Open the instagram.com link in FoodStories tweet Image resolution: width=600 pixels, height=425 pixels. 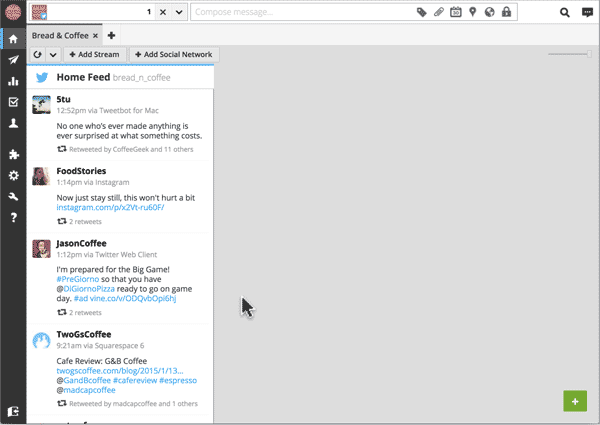coord(110,207)
